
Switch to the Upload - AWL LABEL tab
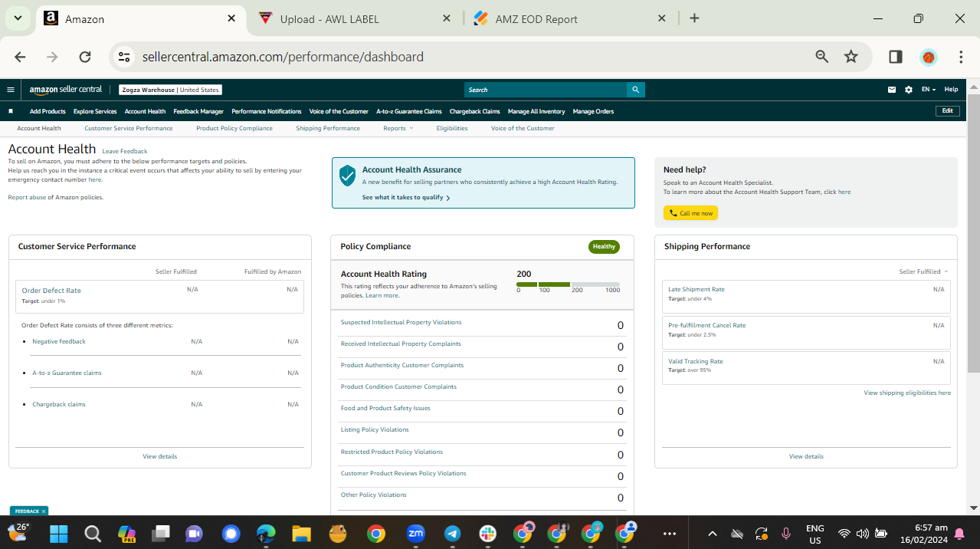[356, 18]
